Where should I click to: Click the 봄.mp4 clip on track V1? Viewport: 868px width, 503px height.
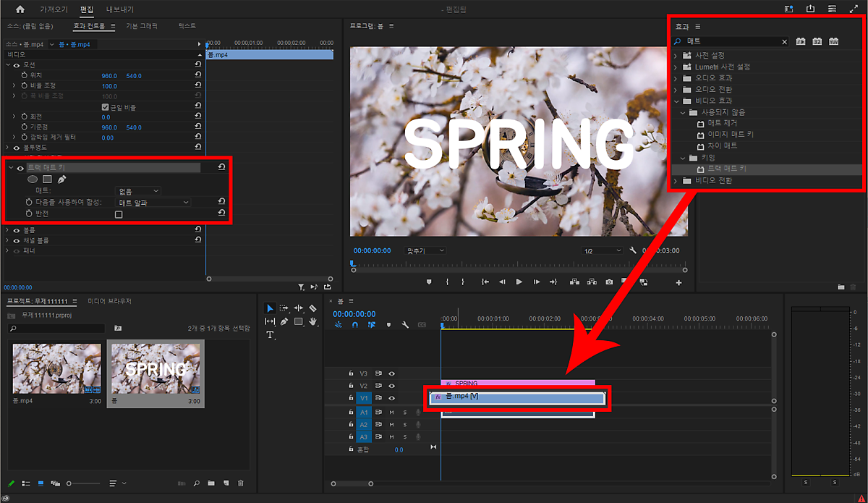point(517,398)
